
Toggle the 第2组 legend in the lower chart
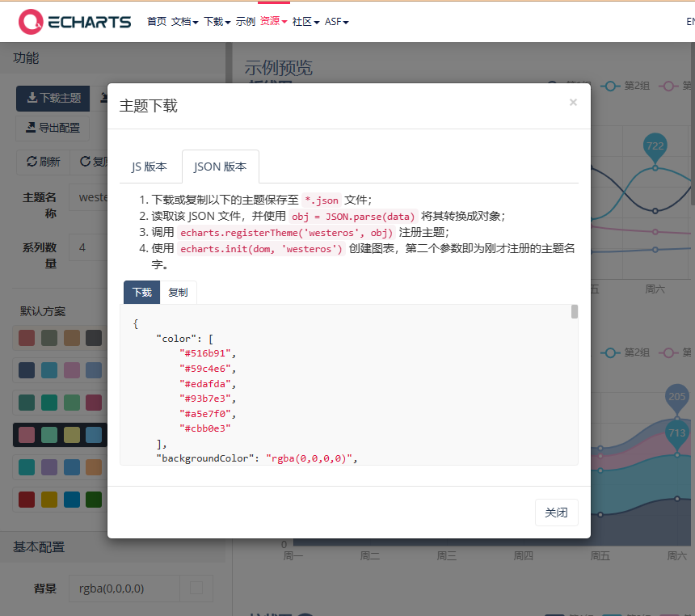[x=625, y=352]
